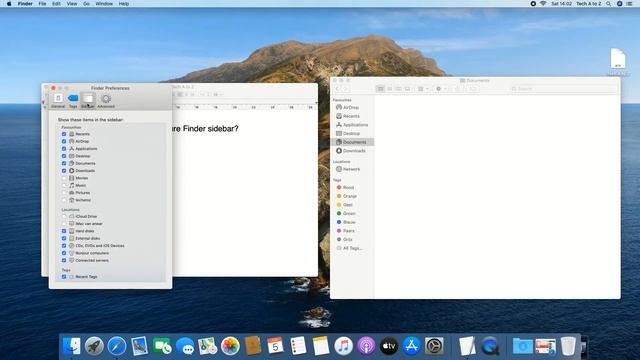Viewport: 640px width, 360px height.
Task: Uncheck the External disks checkbox
Action: coord(64,238)
